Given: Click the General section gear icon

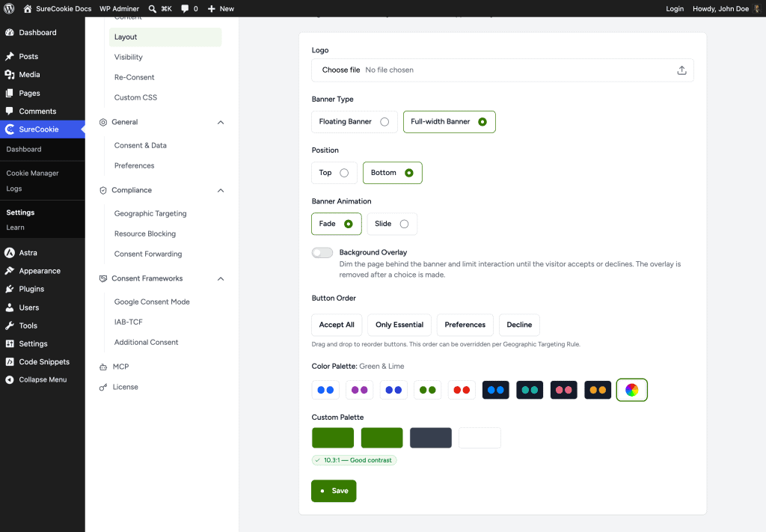Looking at the screenshot, I should [x=103, y=122].
